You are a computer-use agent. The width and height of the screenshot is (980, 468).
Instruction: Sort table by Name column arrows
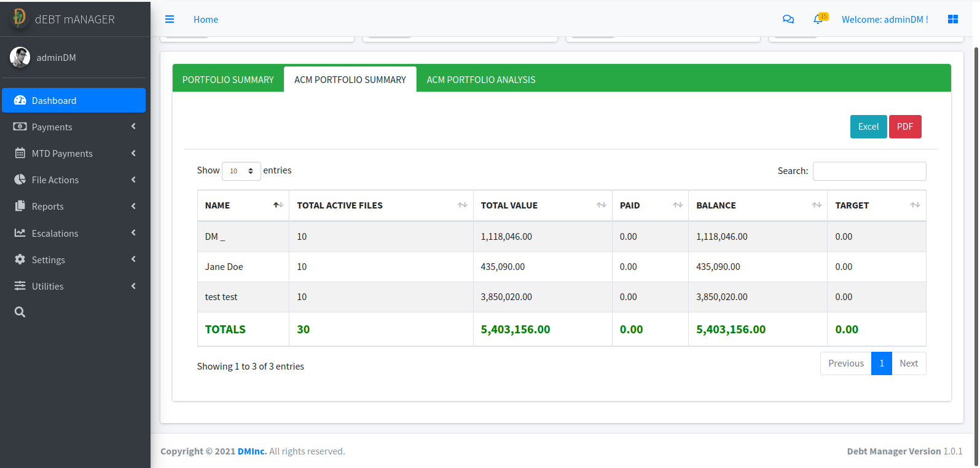coord(278,205)
